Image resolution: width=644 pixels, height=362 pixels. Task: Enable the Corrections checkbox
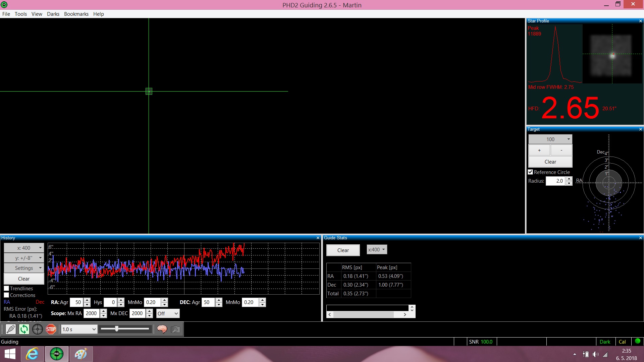pyautogui.click(x=6, y=295)
